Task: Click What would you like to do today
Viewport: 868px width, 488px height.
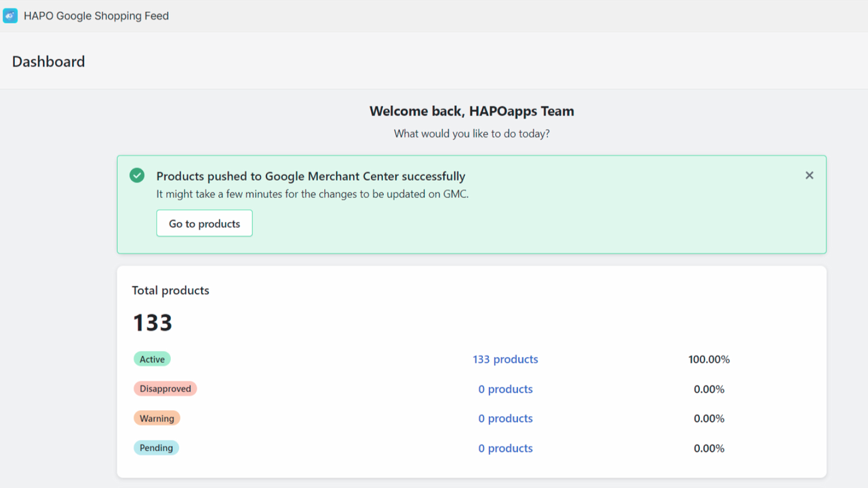Action: (x=472, y=134)
